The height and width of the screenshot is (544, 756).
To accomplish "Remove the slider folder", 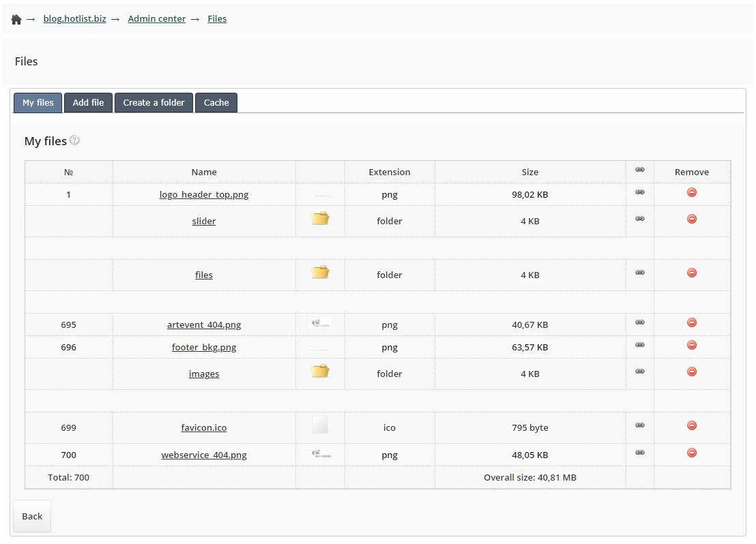I will point(692,219).
